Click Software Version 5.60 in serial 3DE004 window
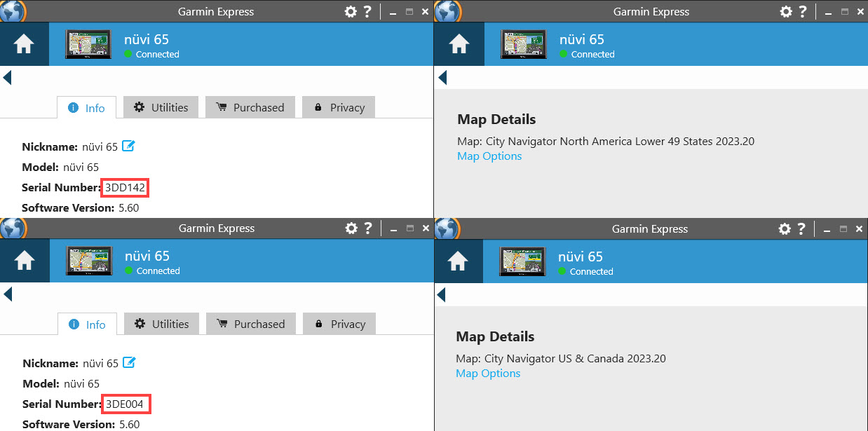Screen dimensions: 868x431 81,424
